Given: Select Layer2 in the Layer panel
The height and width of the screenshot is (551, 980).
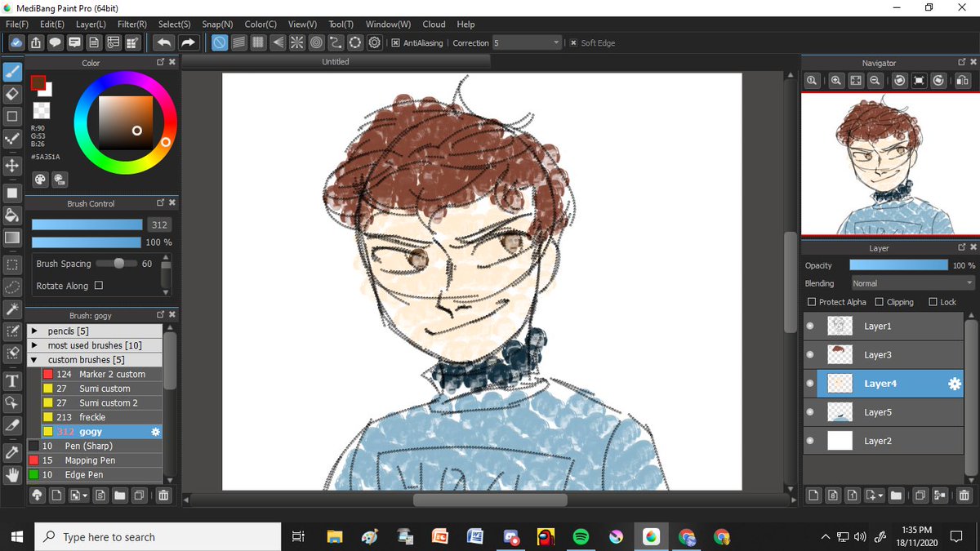Looking at the screenshot, I should click(884, 441).
